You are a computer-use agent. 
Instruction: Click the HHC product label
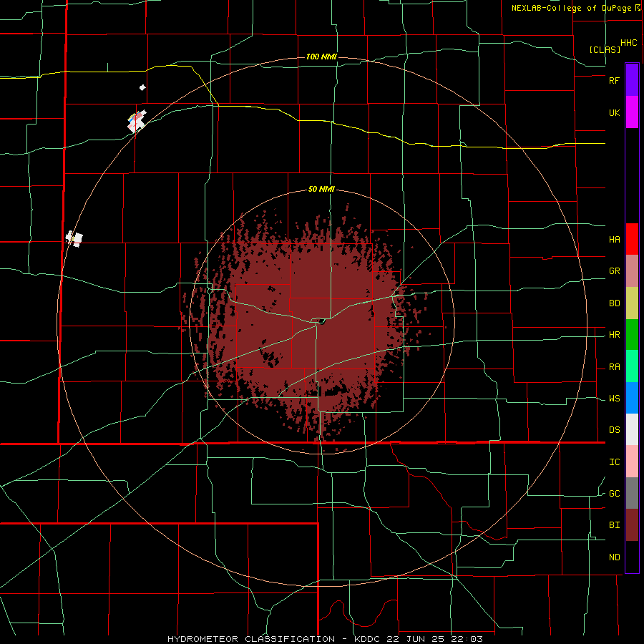click(629, 43)
